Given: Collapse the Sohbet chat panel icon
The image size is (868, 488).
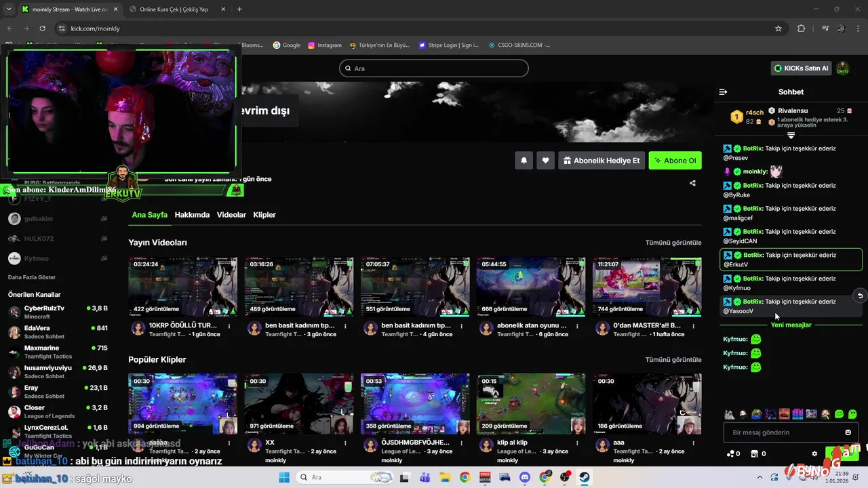Looking at the screenshot, I should click(x=723, y=91).
